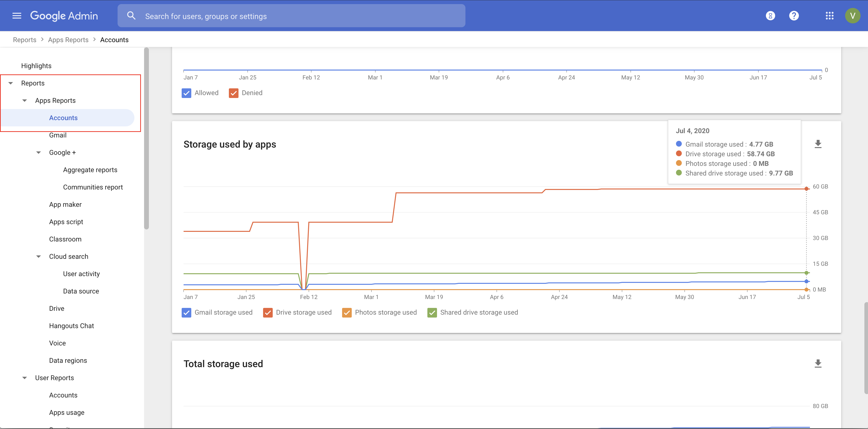The width and height of the screenshot is (868, 429).
Task: Open Highlights in the sidebar
Action: click(36, 66)
